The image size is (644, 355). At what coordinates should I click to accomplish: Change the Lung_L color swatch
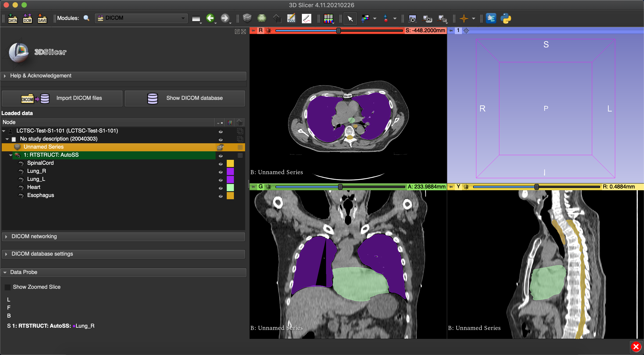coord(230,180)
